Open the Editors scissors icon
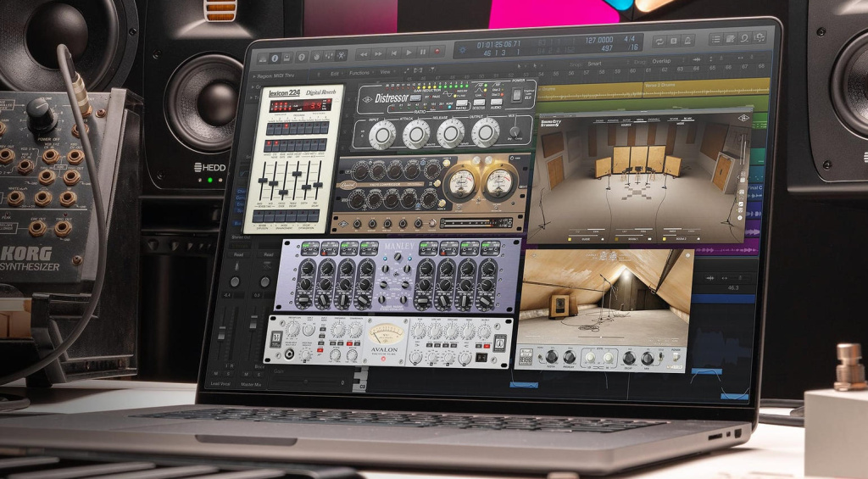The height and width of the screenshot is (479, 868). 342,55
